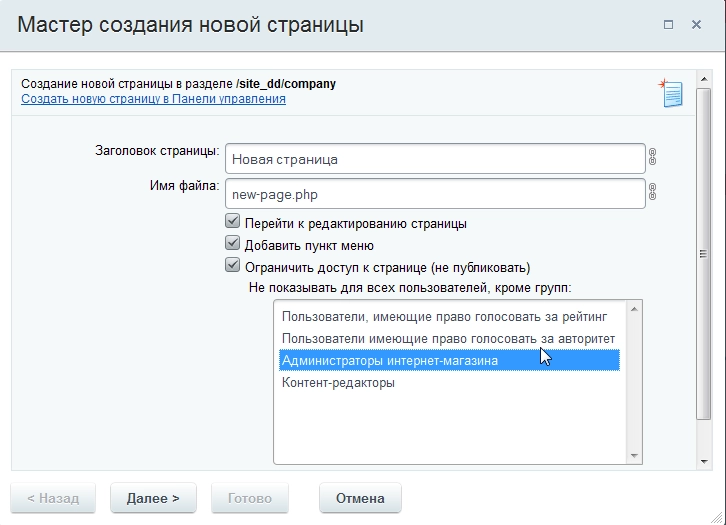Toggle 'Перейти к редактированию страницы' checkbox

pos(233,223)
